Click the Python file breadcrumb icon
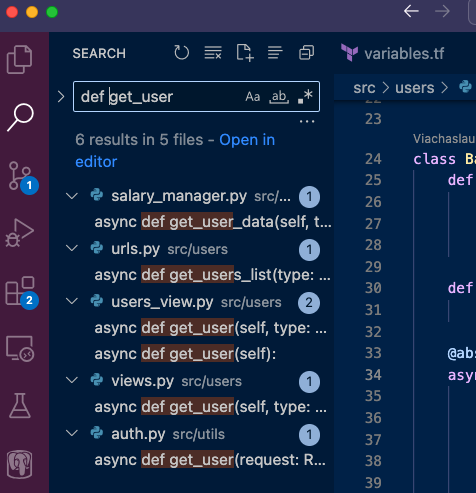This screenshot has height=493, width=476. click(465, 87)
